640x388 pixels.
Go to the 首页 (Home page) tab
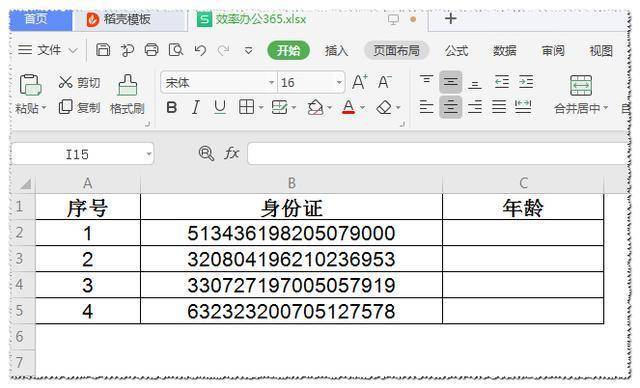(40, 19)
